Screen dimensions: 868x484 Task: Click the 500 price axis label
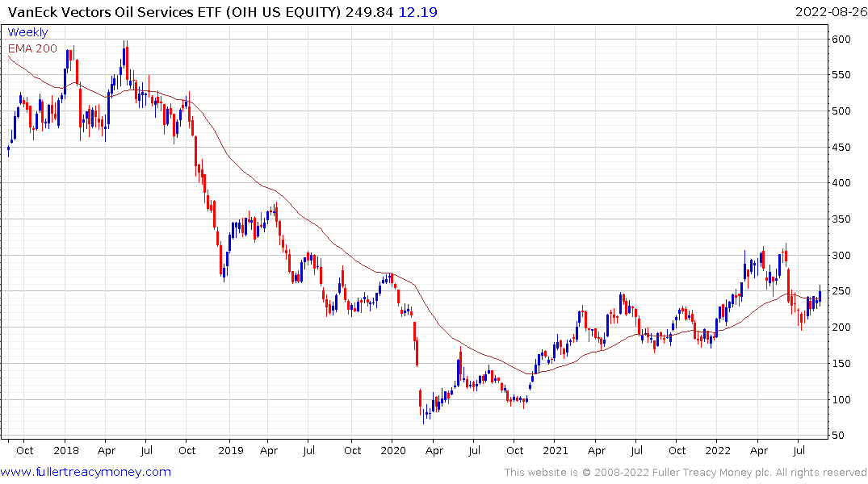(x=841, y=111)
